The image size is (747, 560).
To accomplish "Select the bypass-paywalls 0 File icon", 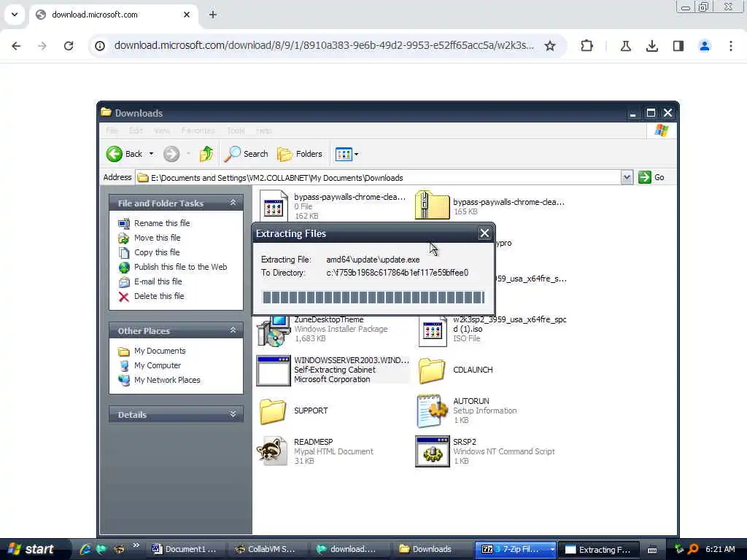I will click(x=274, y=206).
